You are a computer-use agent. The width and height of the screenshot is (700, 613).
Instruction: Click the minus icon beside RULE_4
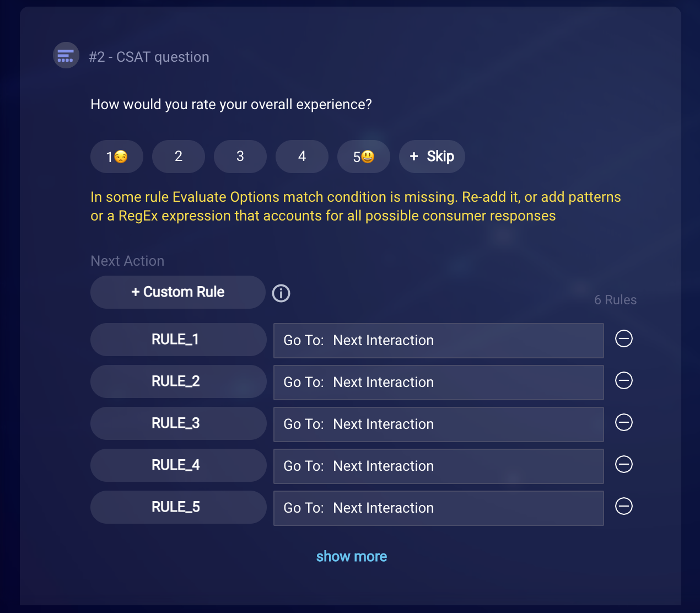pyautogui.click(x=624, y=464)
